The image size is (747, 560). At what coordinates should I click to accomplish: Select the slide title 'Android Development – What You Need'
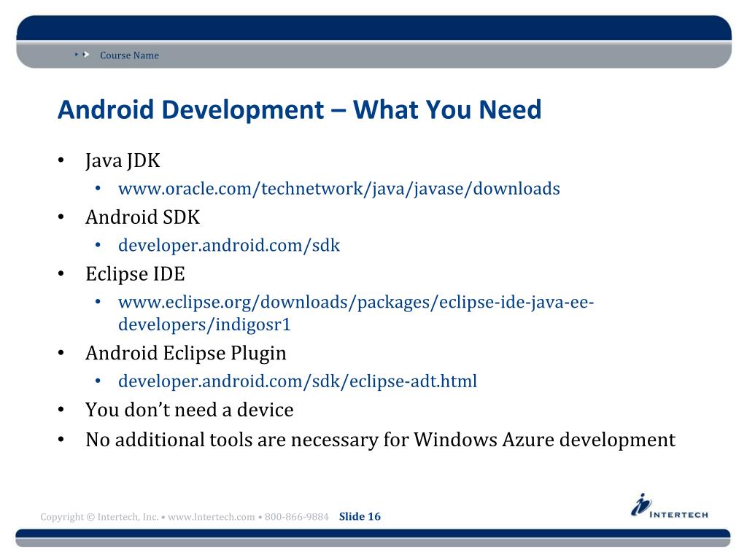pos(299,109)
